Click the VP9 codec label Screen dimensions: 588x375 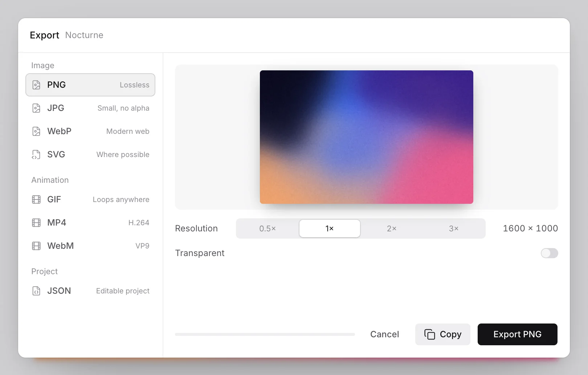point(143,246)
